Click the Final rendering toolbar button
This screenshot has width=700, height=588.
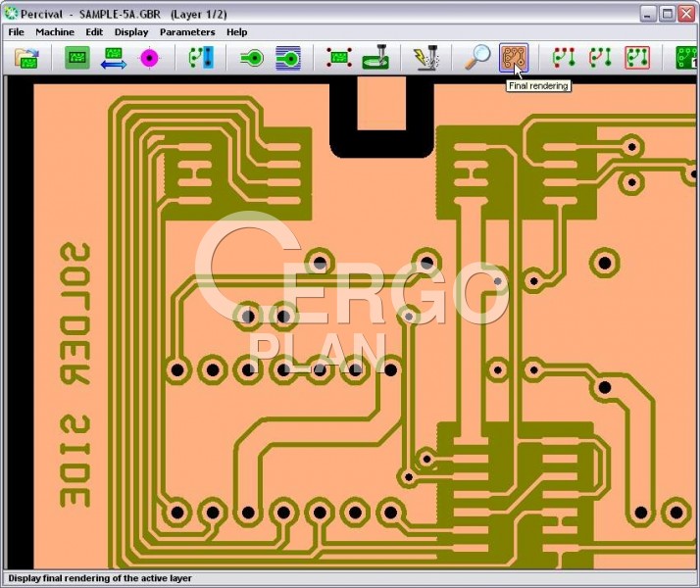point(514,58)
